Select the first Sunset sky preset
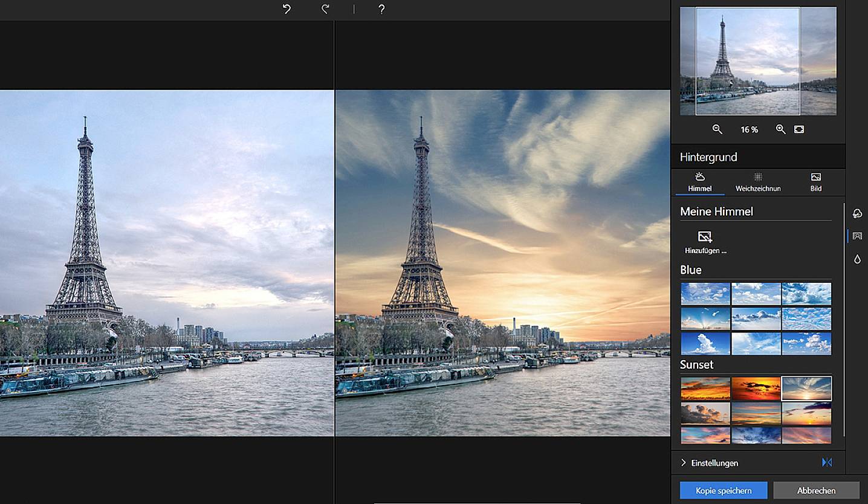The height and width of the screenshot is (504, 868). pos(705,388)
